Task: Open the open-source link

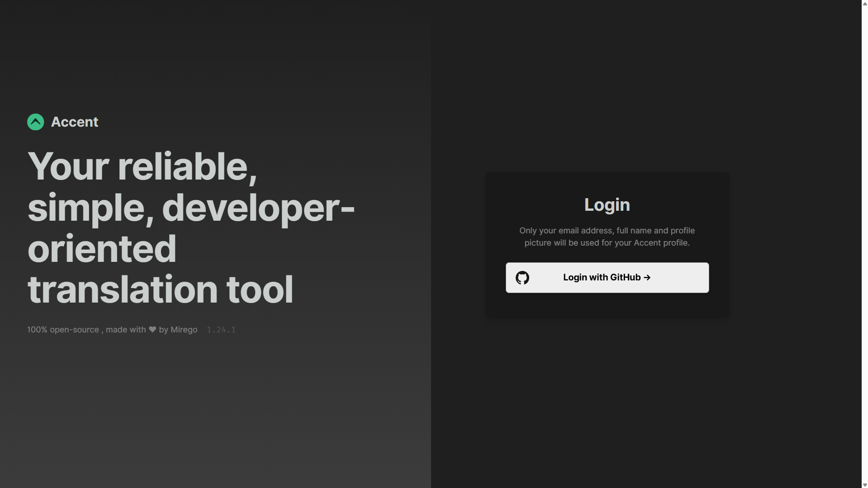Action: click(74, 330)
